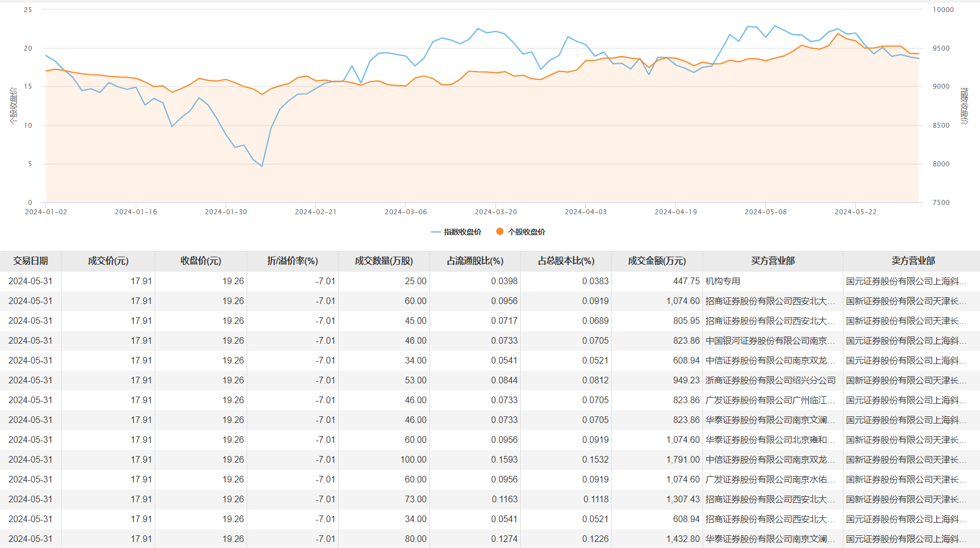Select the 机构专用 buyer cell
Viewport: 980px width, 548px height.
click(723, 281)
